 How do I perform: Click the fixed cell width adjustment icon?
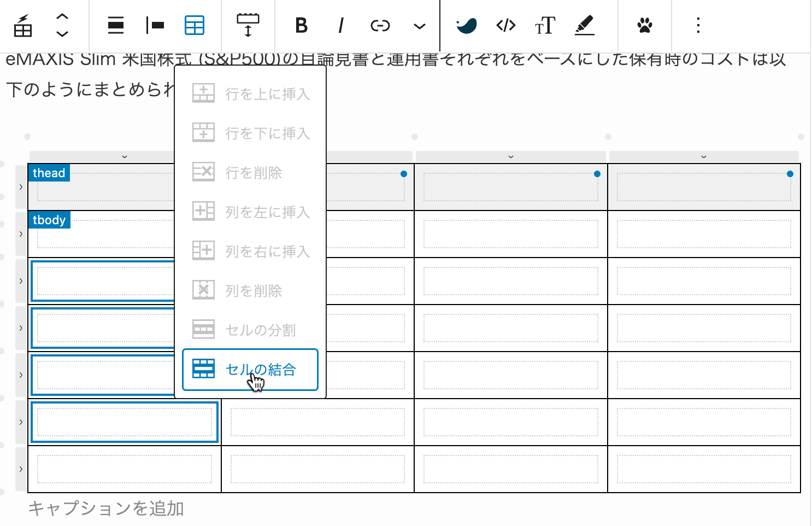click(249, 26)
